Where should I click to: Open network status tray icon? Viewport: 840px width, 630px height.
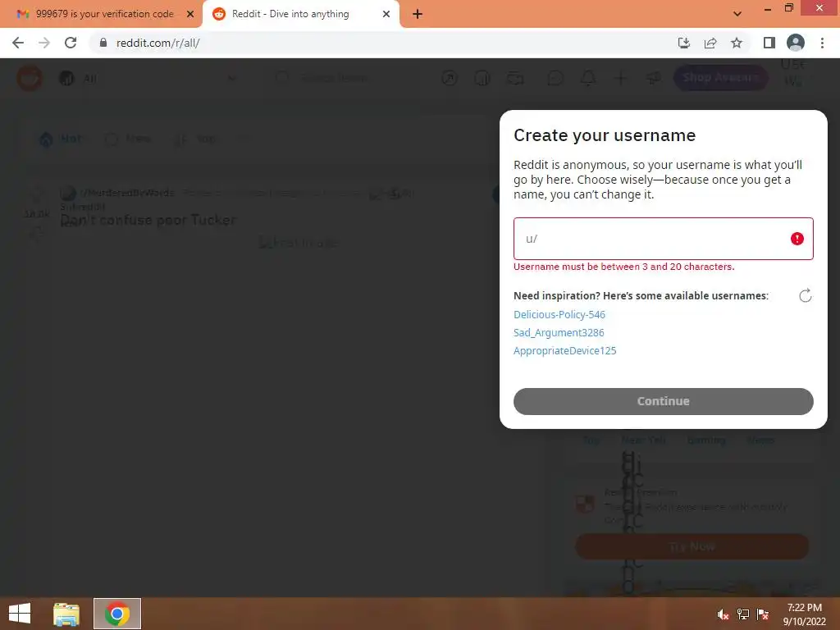(743, 614)
